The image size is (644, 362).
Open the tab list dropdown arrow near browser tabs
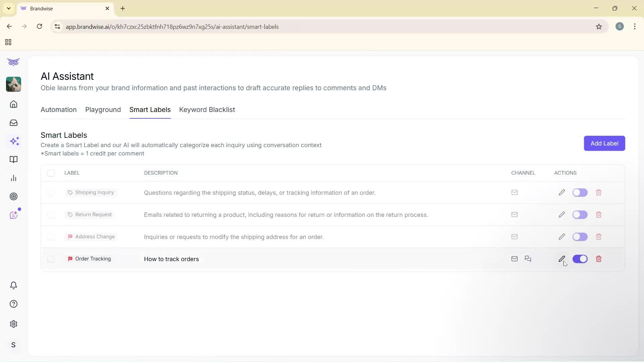click(x=8, y=8)
